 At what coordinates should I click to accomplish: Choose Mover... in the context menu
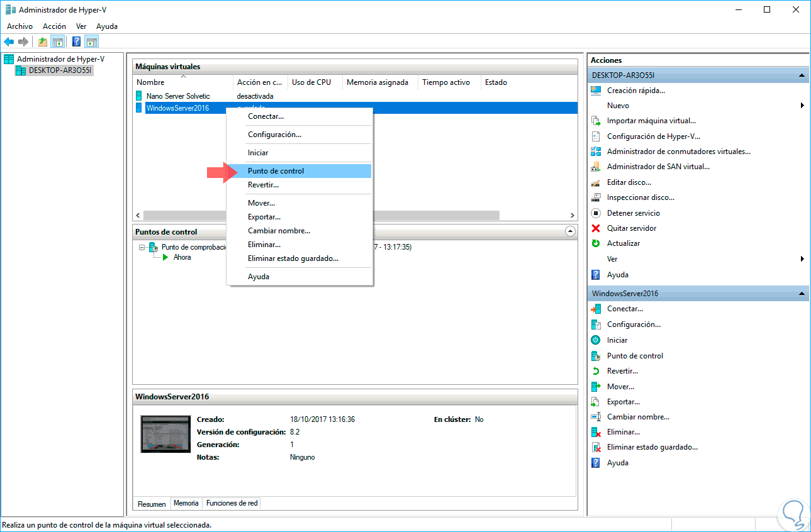(x=299, y=203)
